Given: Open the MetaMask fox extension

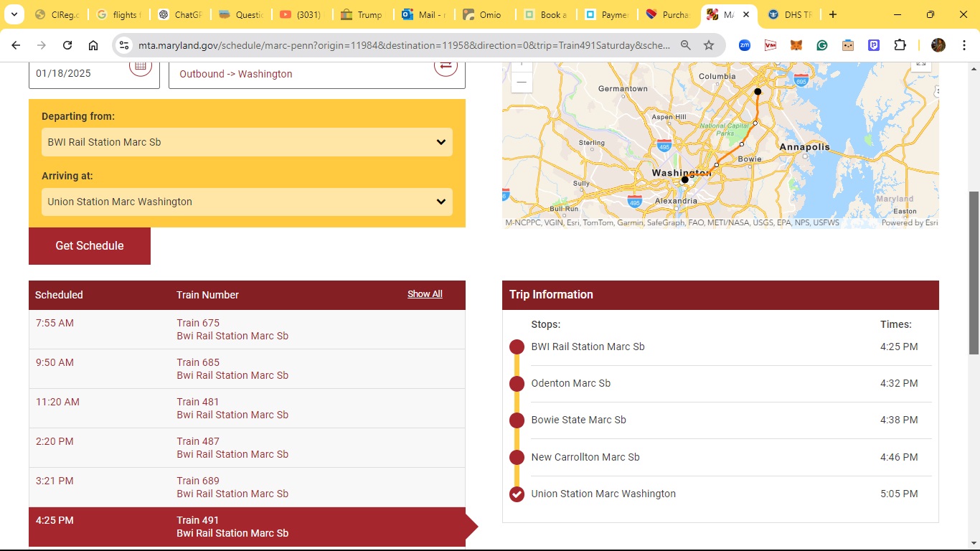Looking at the screenshot, I should pyautogui.click(x=796, y=45).
